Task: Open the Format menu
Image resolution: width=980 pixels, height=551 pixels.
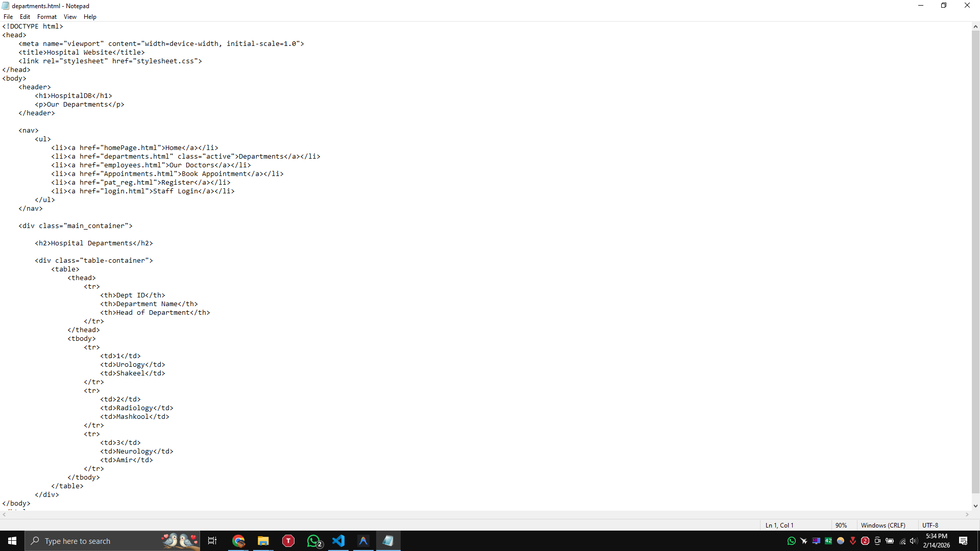Action: 46,17
